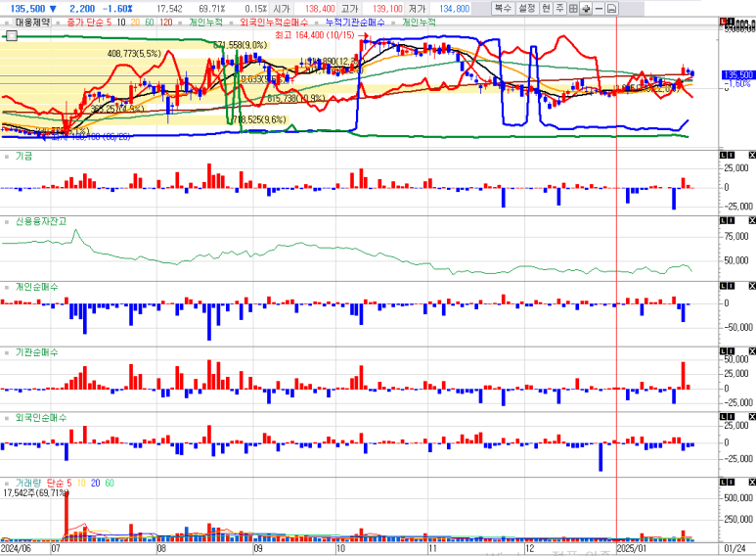Click the 복수 button in chart toolbar
The width and height of the screenshot is (756, 556).
coord(503,8)
